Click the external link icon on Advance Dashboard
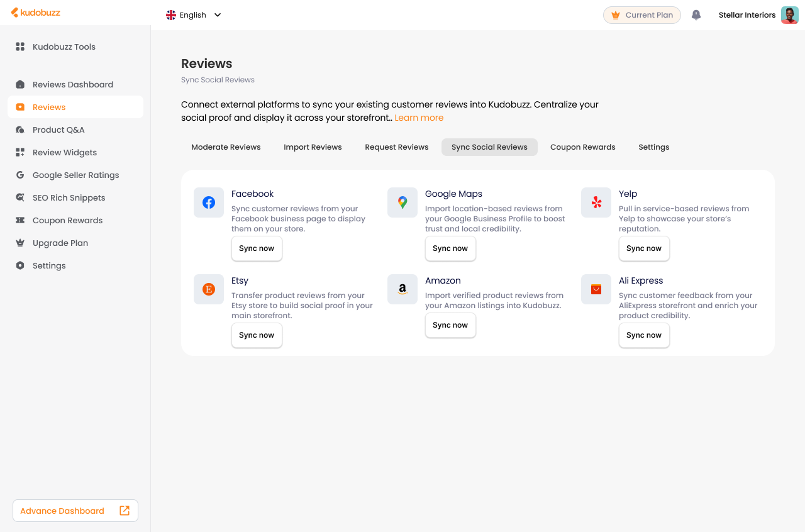 [x=125, y=511]
